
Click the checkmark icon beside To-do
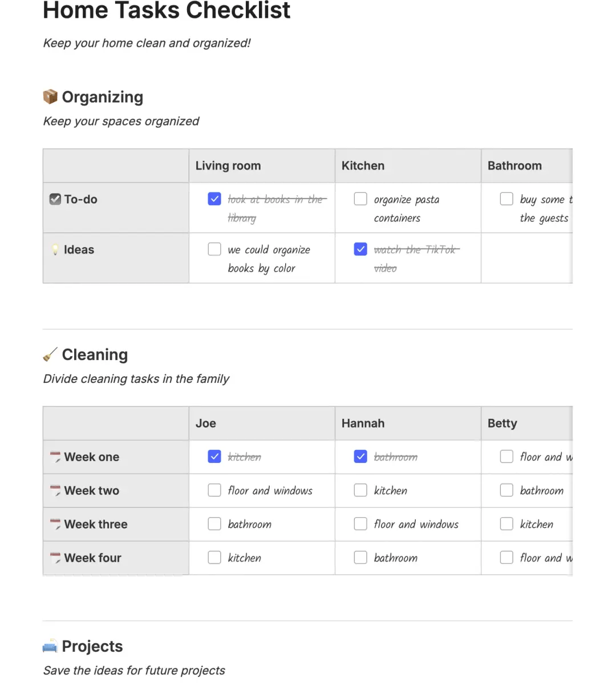(x=55, y=199)
